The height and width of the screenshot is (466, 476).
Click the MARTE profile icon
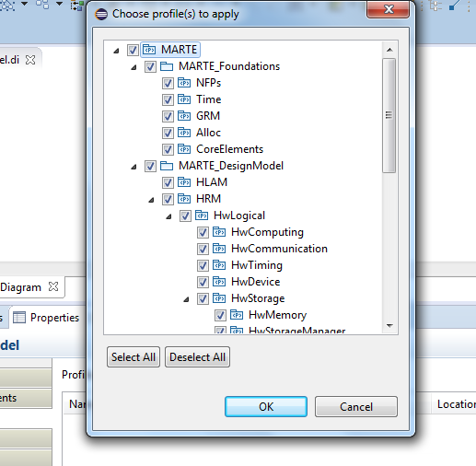149,50
